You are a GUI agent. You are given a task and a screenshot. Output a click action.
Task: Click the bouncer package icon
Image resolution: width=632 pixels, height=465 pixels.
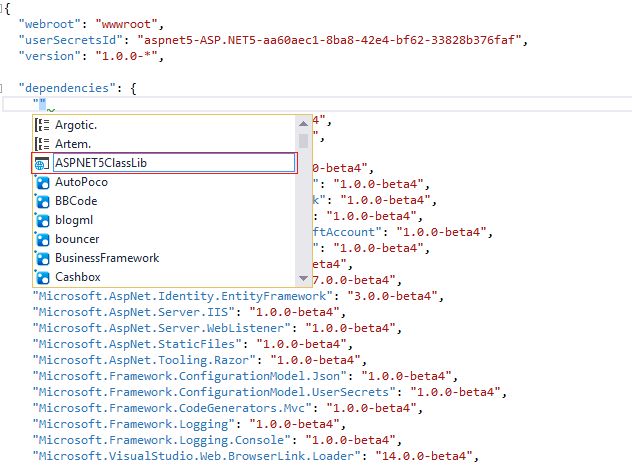pos(42,239)
